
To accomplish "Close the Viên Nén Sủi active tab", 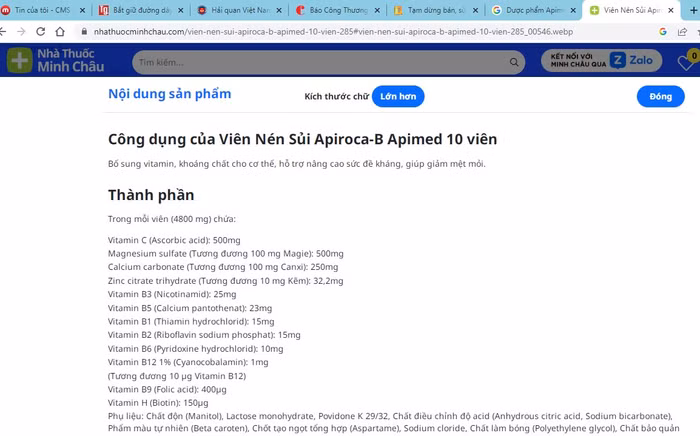I will point(671,10).
